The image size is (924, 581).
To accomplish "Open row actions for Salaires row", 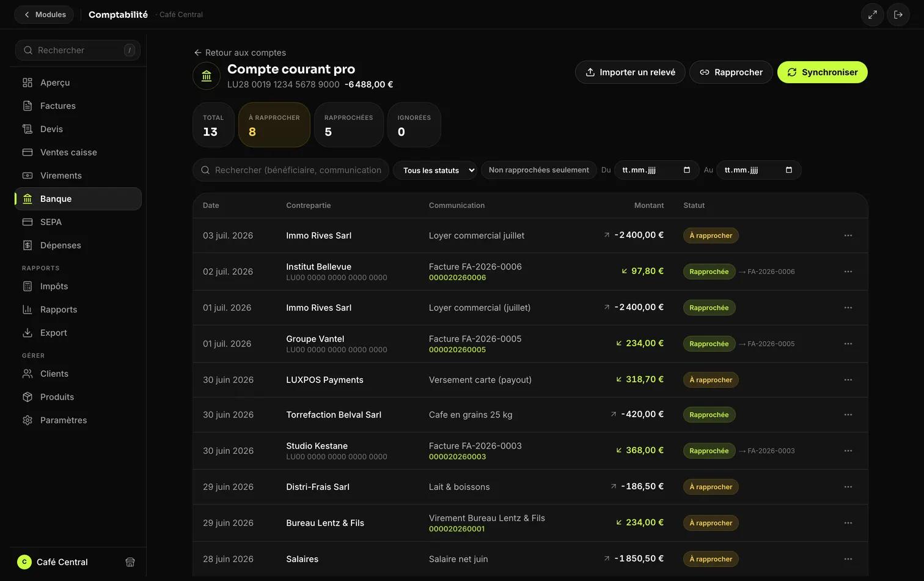I will click(x=848, y=559).
